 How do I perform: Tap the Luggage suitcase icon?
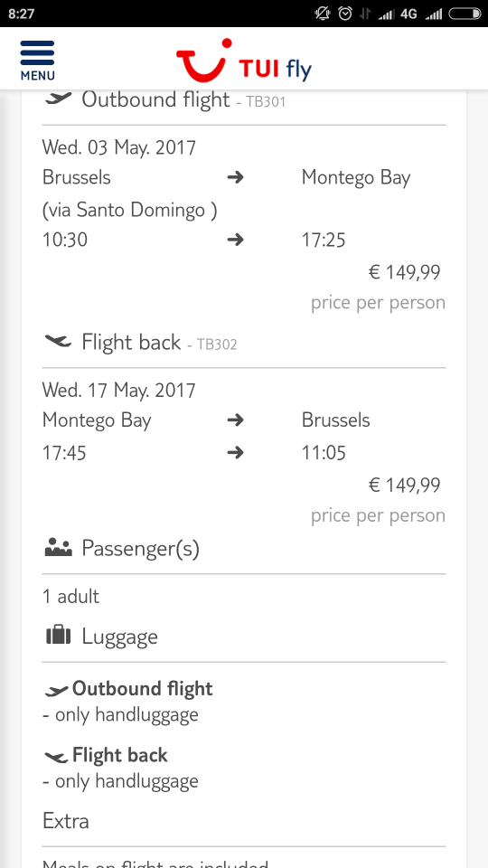coord(58,636)
